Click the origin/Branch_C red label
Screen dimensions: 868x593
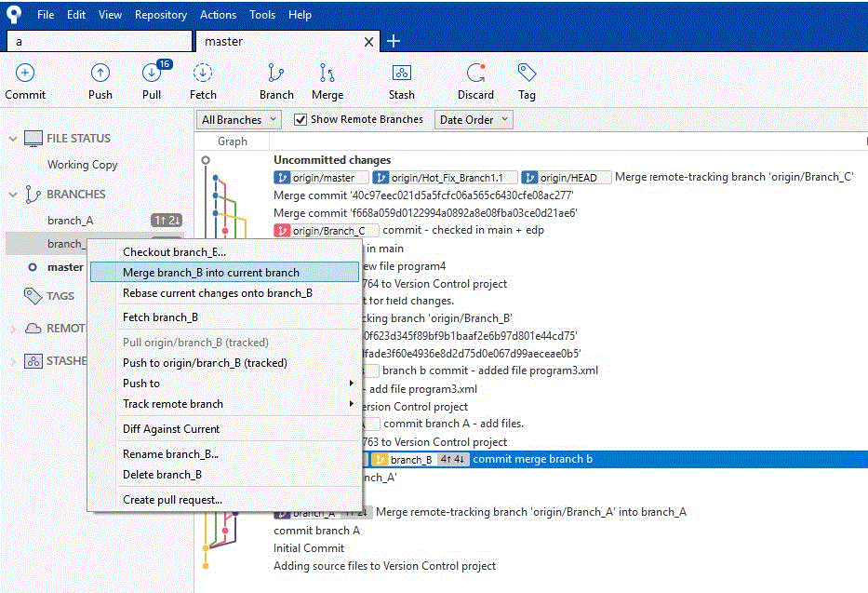[326, 230]
